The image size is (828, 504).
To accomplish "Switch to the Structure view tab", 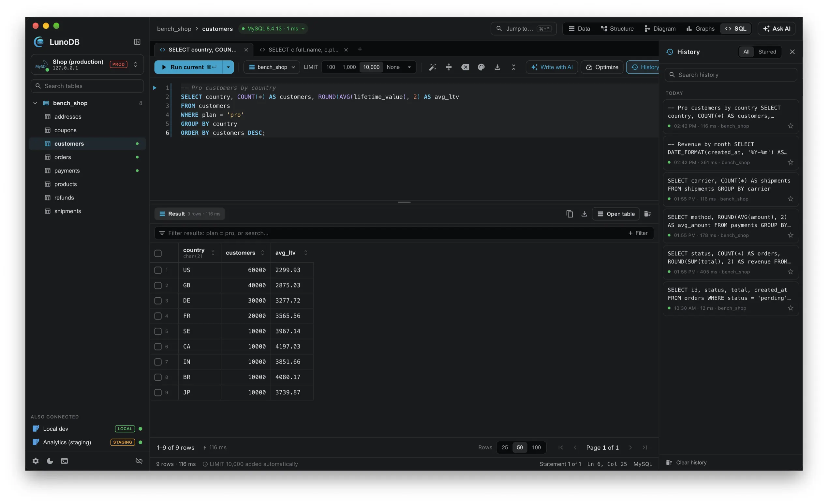I will [617, 29].
